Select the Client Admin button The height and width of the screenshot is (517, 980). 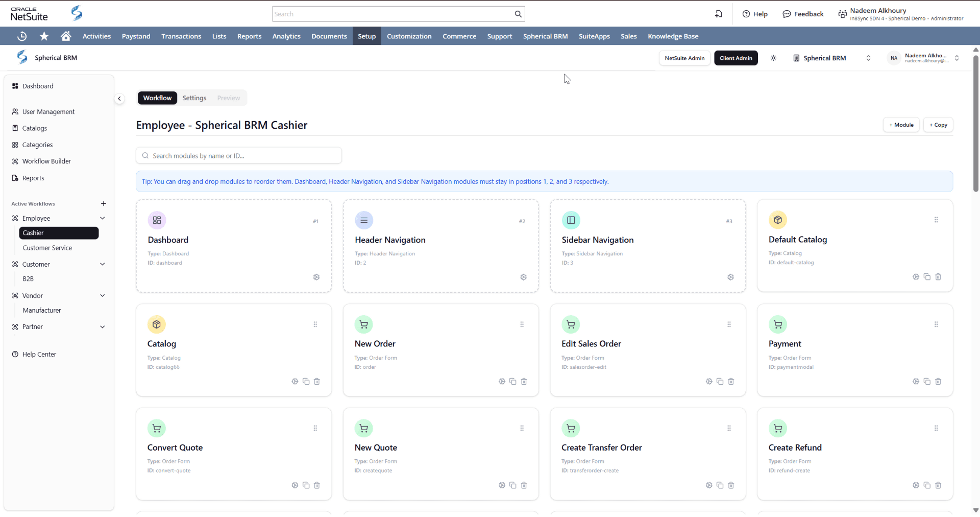[x=736, y=58]
